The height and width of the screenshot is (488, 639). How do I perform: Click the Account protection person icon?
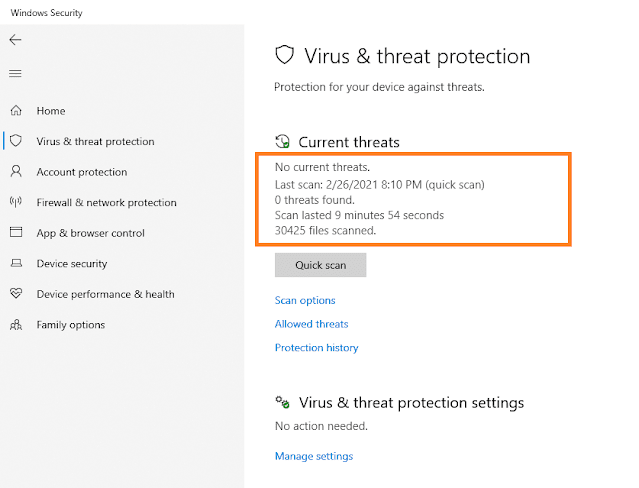pos(16,171)
